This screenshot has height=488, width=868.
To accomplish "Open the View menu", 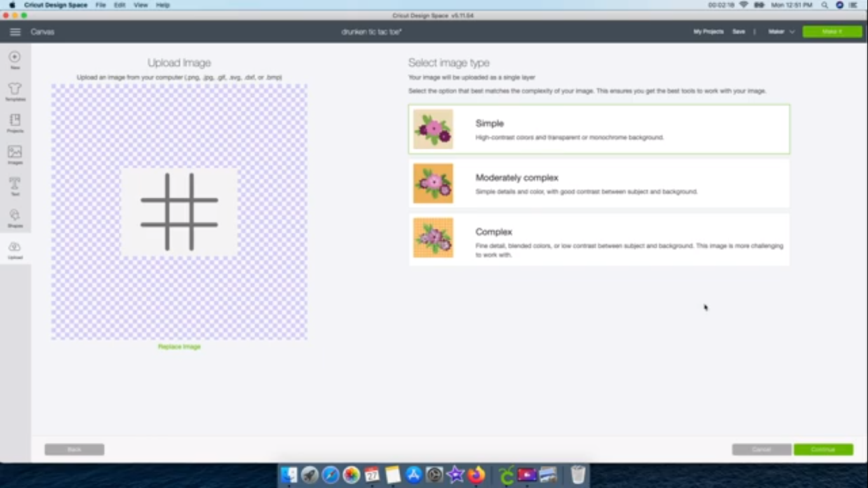I will [x=140, y=4].
